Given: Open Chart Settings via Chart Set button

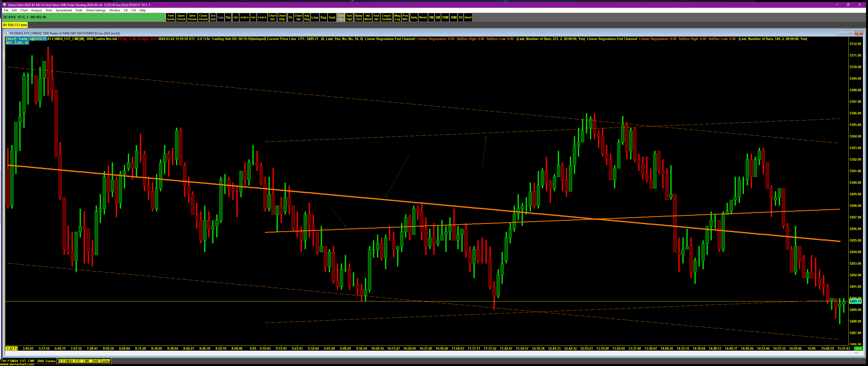Looking at the screenshot, I should tap(272, 18).
